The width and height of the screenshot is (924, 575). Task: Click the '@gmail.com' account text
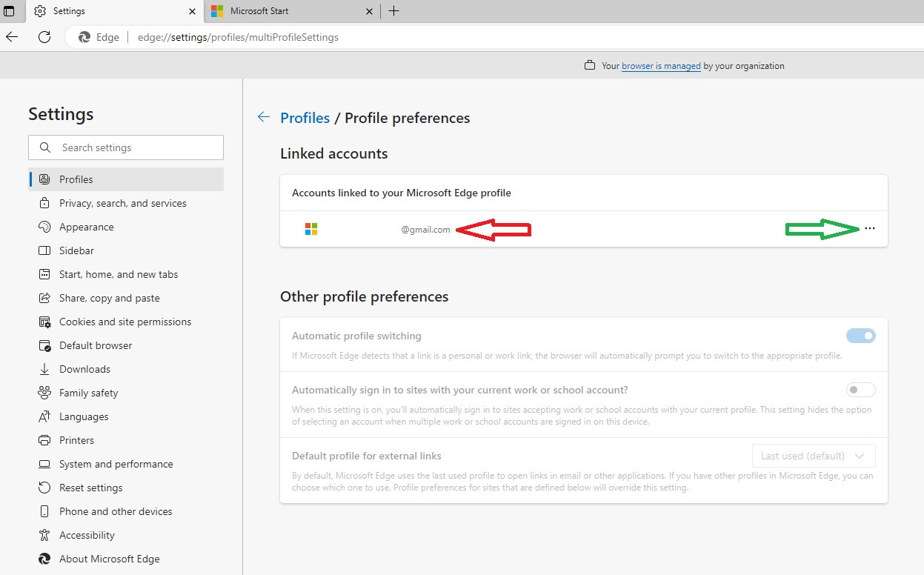(426, 230)
